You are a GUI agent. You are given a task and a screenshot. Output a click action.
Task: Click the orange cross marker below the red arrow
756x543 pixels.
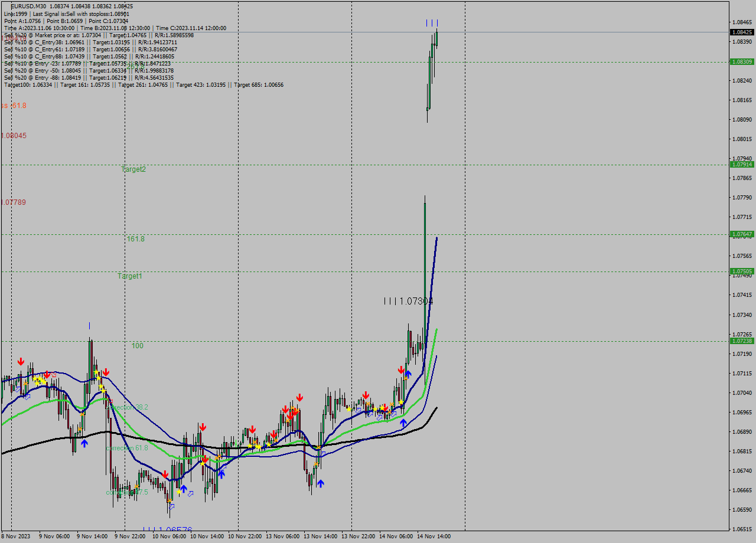406,378
